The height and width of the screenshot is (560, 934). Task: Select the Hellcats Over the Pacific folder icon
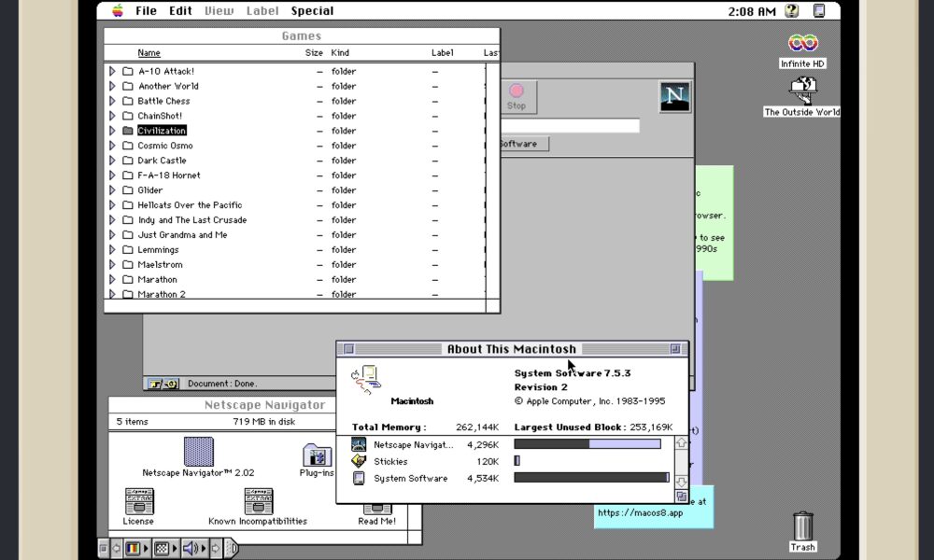click(127, 205)
